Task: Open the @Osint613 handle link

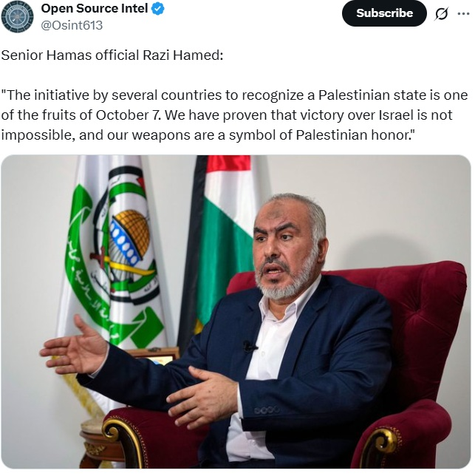Action: click(x=72, y=25)
